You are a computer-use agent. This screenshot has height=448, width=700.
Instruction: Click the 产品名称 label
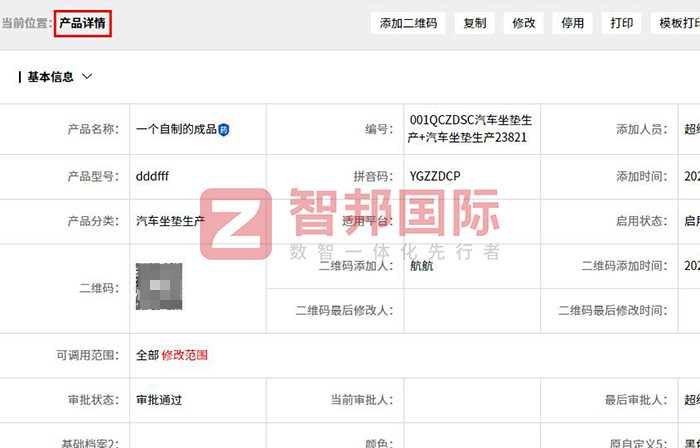pyautogui.click(x=93, y=129)
